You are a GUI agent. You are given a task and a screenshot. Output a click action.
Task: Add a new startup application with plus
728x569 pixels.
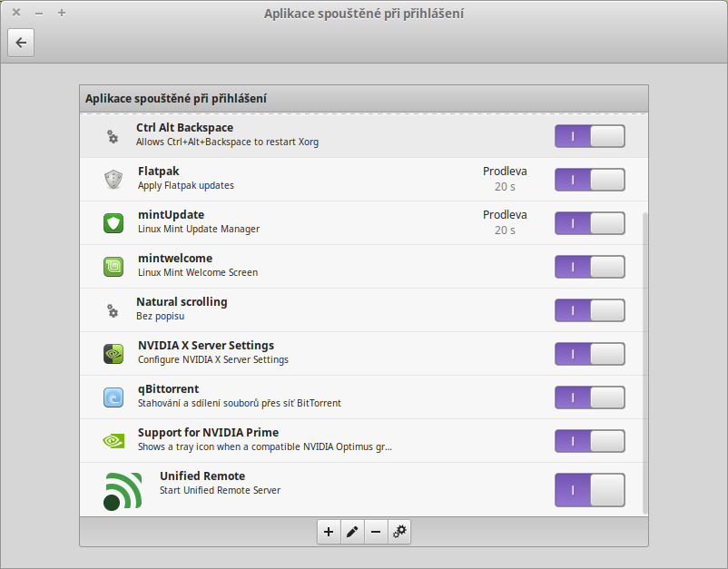[x=329, y=532]
